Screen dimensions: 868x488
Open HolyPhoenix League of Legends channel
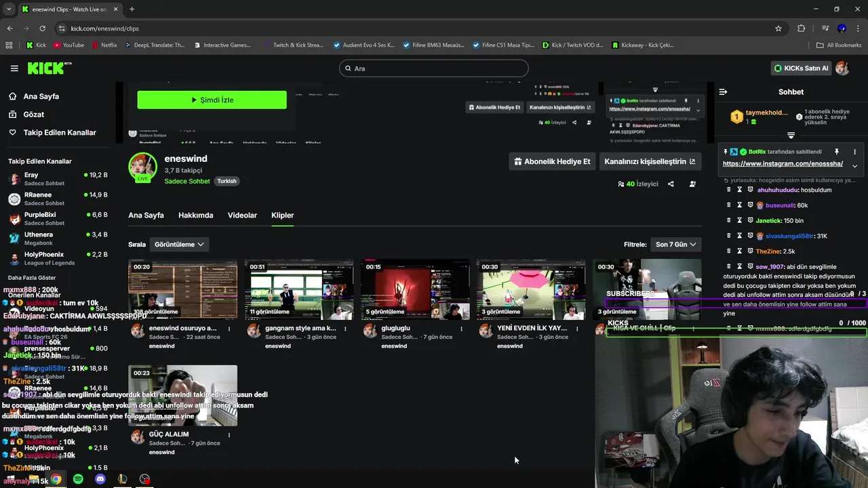pos(57,258)
